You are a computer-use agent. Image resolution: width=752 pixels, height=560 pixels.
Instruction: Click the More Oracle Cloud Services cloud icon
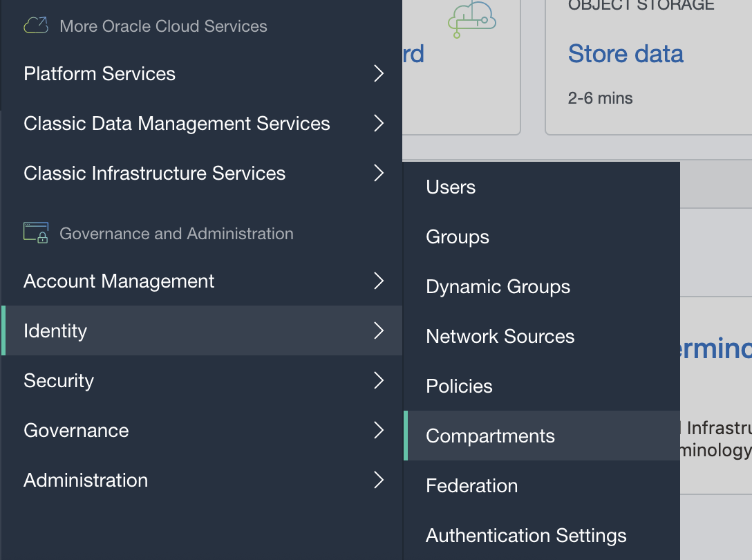pos(36,26)
